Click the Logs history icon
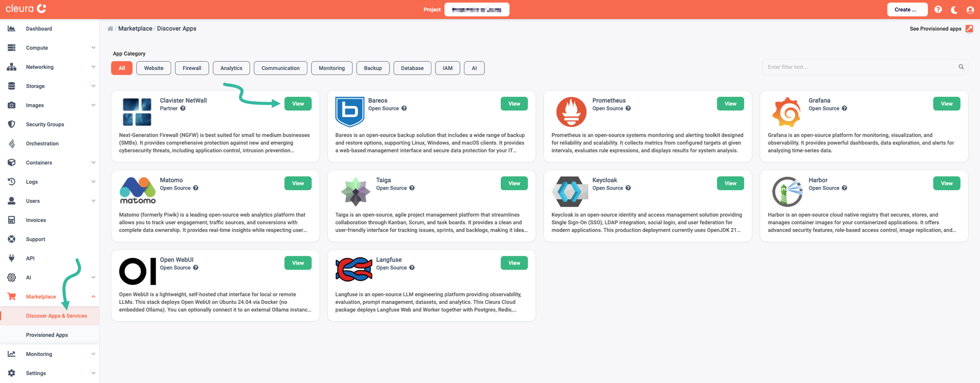This screenshot has width=980, height=383. click(11, 182)
